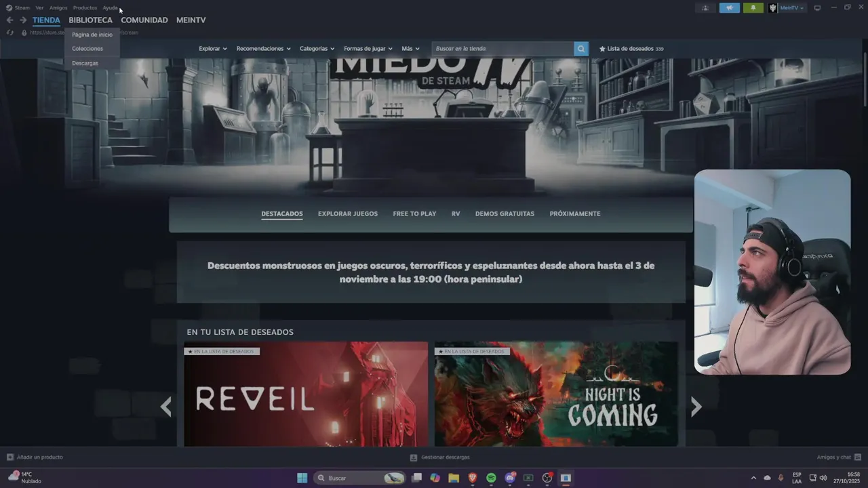Switch to the COMUNIDAD section

(x=144, y=20)
